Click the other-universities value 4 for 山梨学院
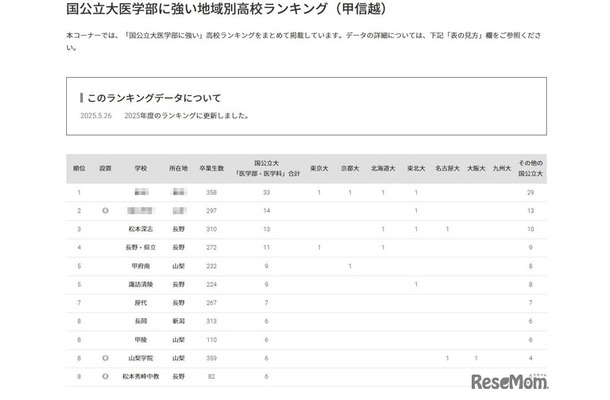This screenshot has height=400, width=610. (530, 358)
